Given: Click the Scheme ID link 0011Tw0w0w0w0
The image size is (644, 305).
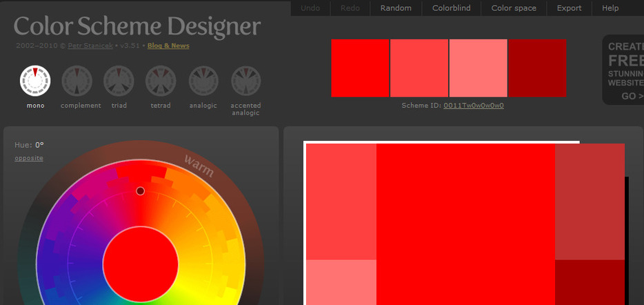Looking at the screenshot, I should [x=474, y=106].
